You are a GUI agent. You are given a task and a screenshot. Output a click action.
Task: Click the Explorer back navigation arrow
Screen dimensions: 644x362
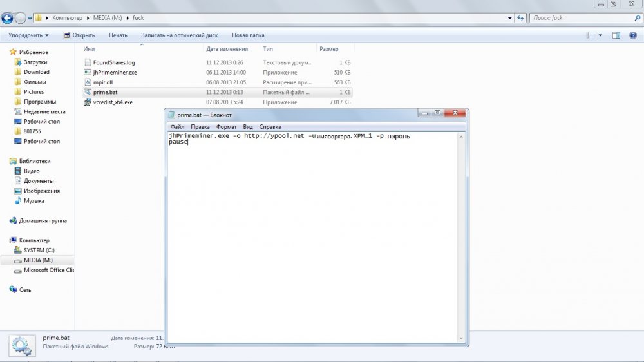[x=8, y=18]
